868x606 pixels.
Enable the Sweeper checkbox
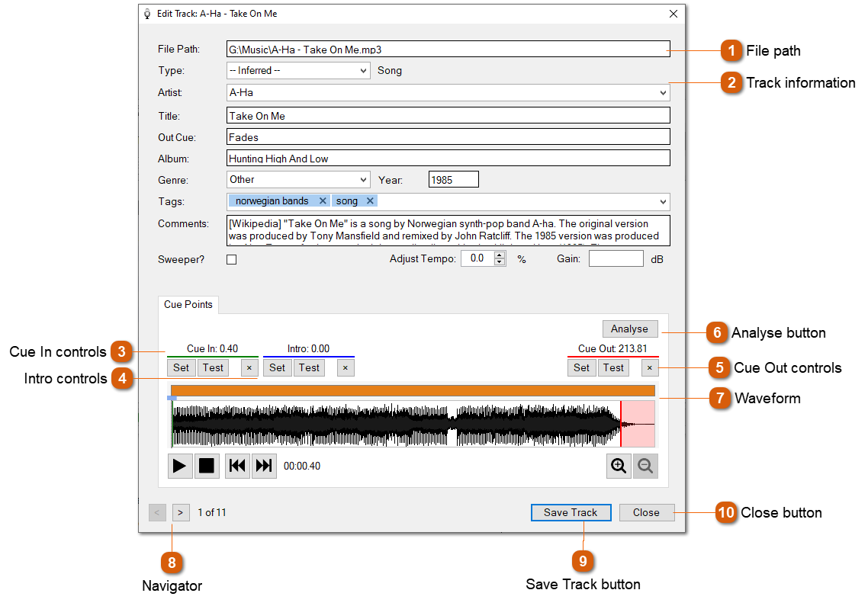coord(230,258)
